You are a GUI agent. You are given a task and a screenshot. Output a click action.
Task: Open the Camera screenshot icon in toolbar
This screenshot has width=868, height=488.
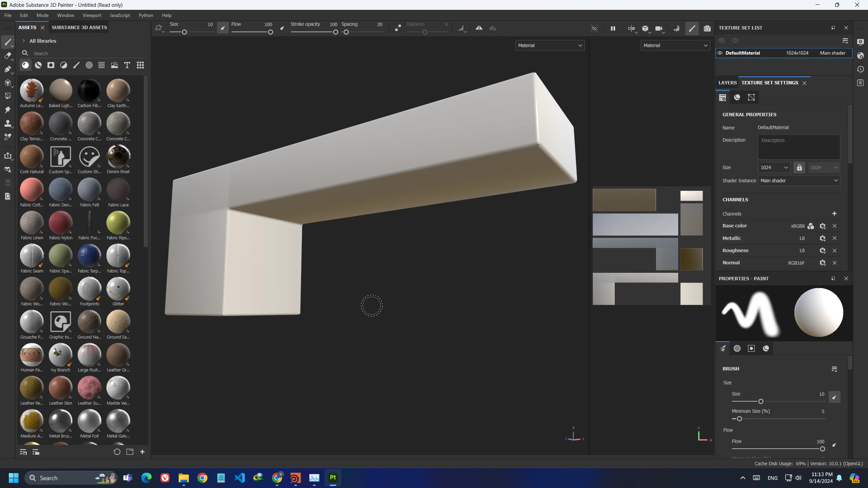pos(707,28)
